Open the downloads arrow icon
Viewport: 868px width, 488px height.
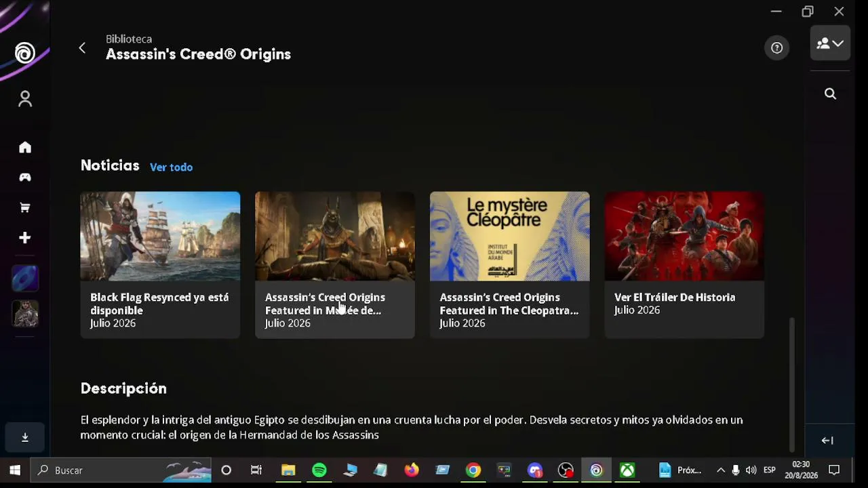click(x=25, y=437)
